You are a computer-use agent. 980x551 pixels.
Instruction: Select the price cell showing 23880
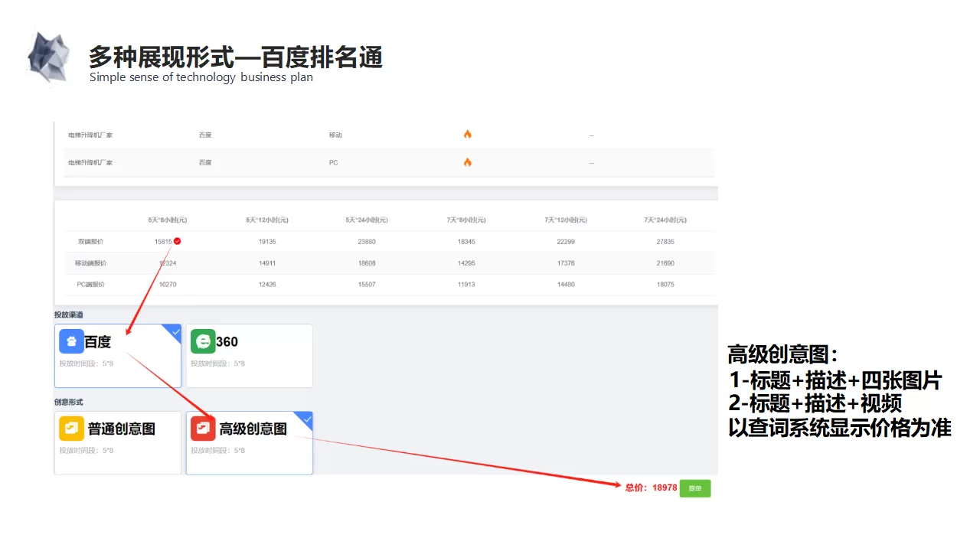click(x=367, y=240)
